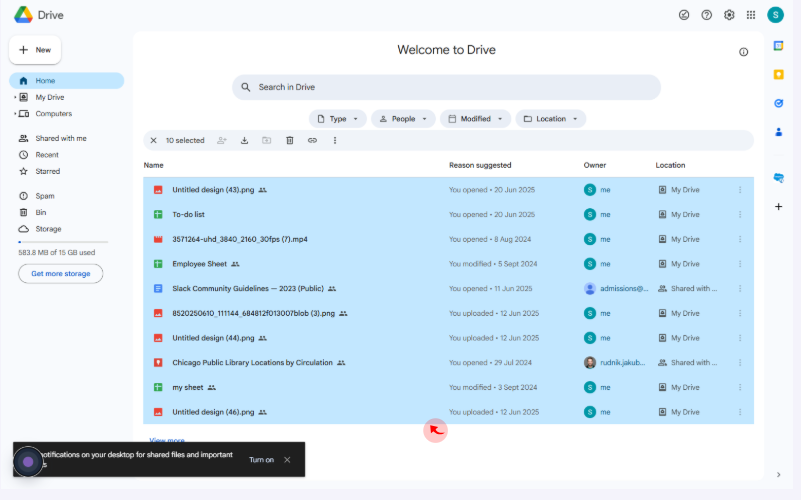Screen dimensions: 801x500
Task: Open the Google apps grid icon
Action: click(x=751, y=15)
